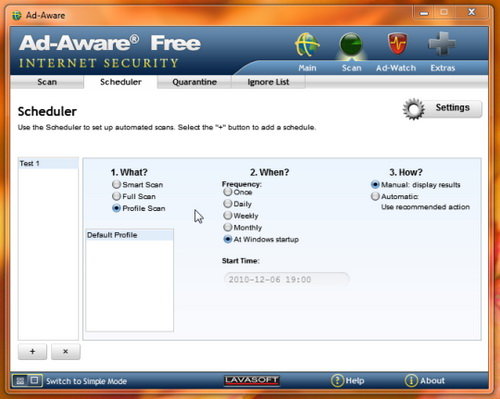This screenshot has height=399, width=500.
Task: Set frequency to Daily
Action: (x=228, y=204)
